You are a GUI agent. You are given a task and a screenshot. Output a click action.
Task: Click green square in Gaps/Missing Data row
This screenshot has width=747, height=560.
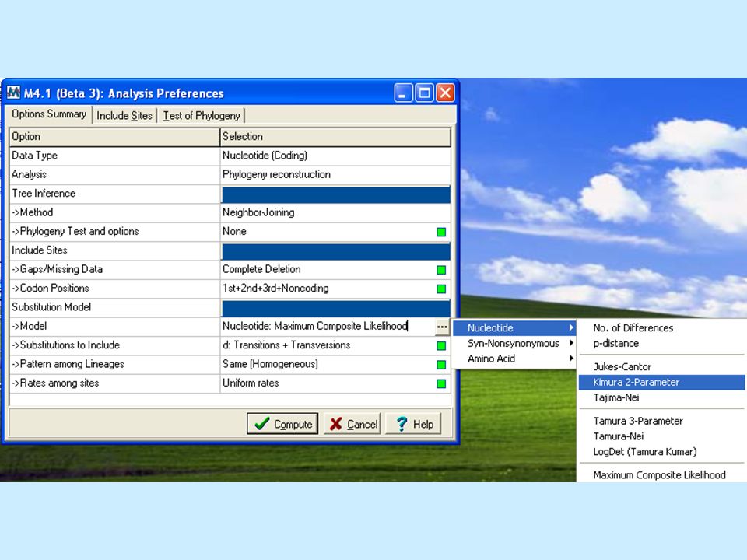click(x=441, y=270)
